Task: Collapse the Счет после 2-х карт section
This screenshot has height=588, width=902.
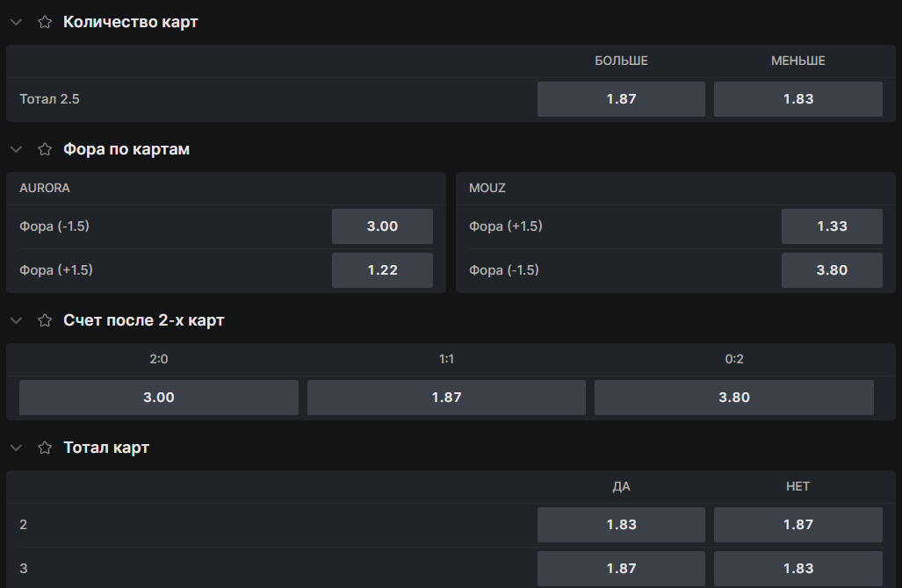Action: [x=16, y=320]
